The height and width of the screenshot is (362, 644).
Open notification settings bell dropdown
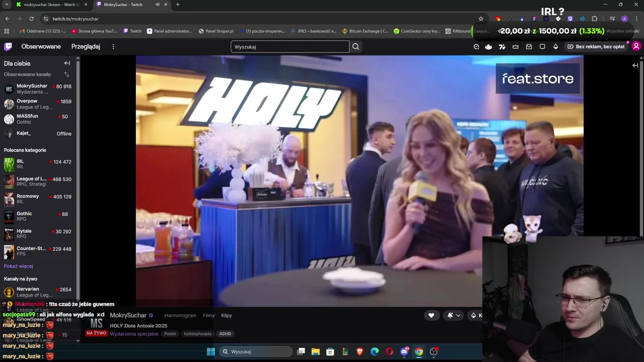(x=453, y=315)
